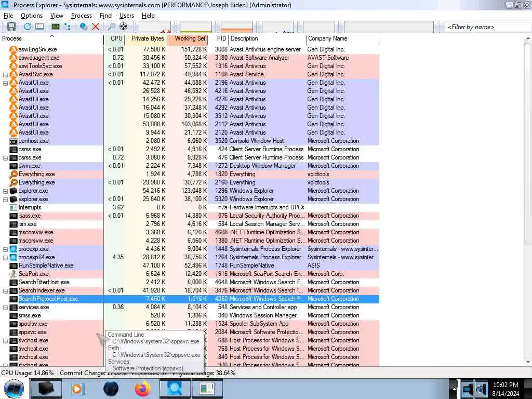Click the Refresh Now toolbar icon

pyautogui.click(x=27, y=26)
